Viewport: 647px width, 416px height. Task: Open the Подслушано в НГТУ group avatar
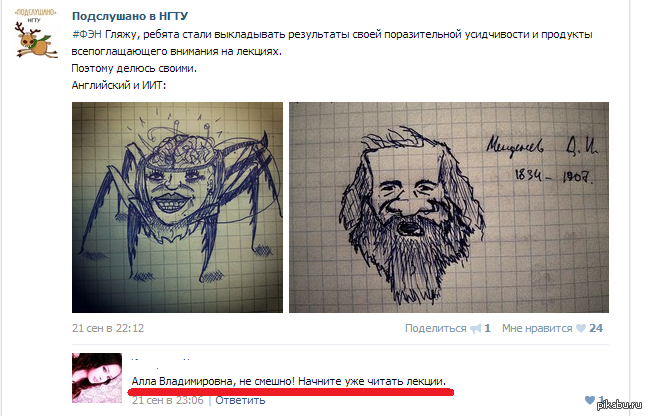coord(36,33)
